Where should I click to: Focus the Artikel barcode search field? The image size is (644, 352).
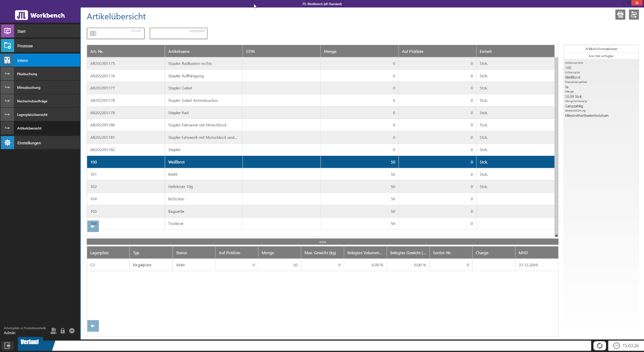coord(116,34)
